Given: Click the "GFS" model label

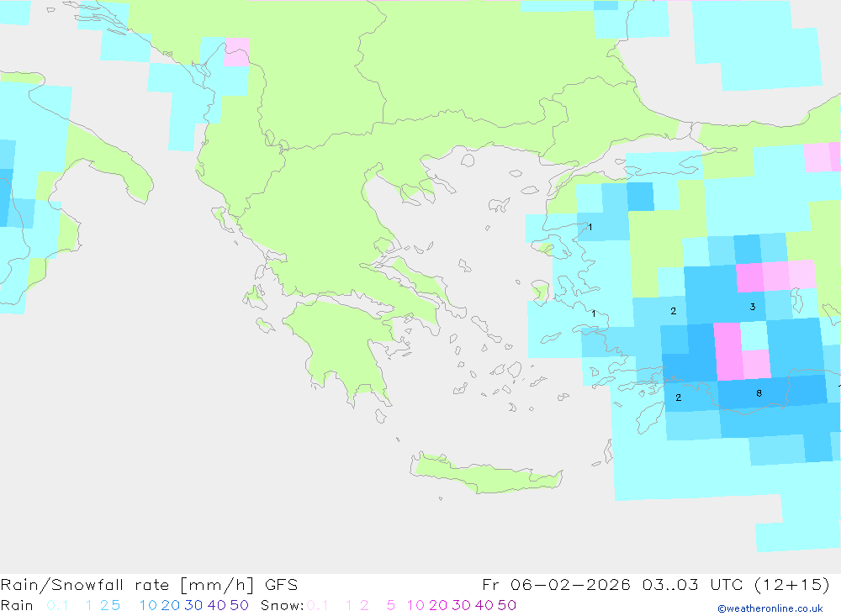Looking at the screenshot, I should (281, 584).
